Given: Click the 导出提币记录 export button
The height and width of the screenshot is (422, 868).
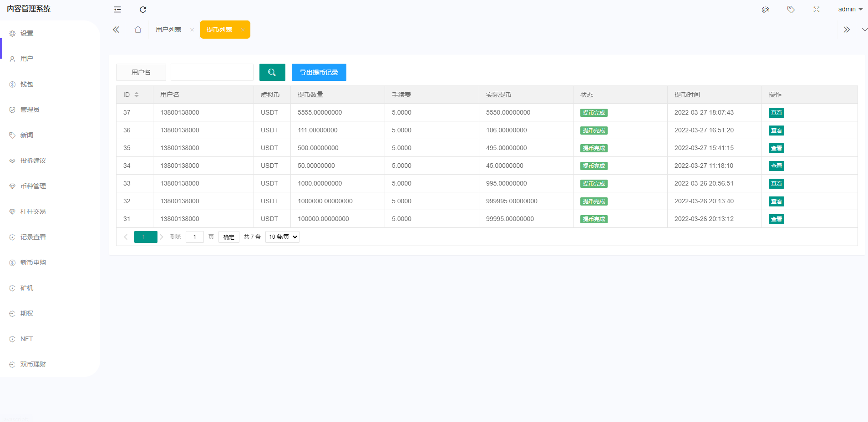Looking at the screenshot, I should [x=319, y=72].
